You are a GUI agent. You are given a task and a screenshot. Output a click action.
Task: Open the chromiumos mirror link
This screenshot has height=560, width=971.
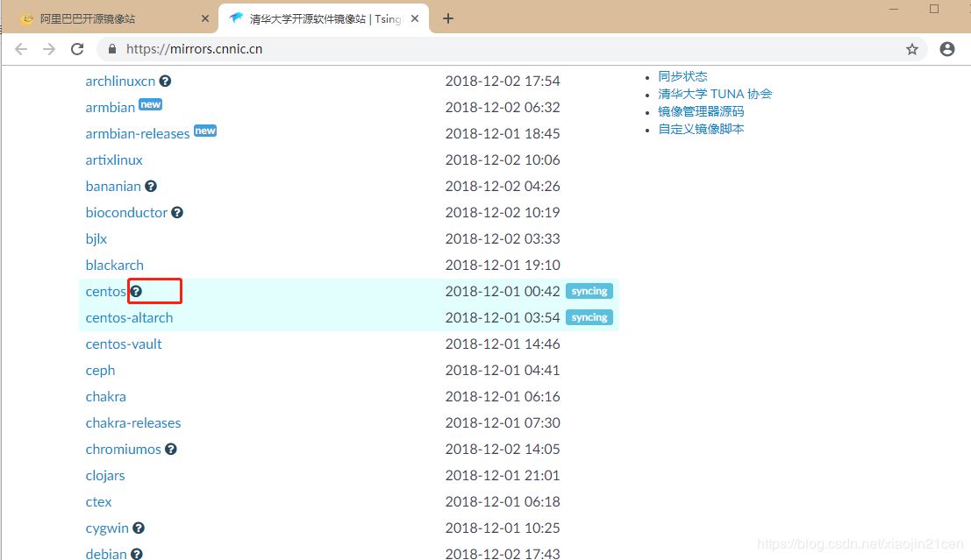pos(123,450)
